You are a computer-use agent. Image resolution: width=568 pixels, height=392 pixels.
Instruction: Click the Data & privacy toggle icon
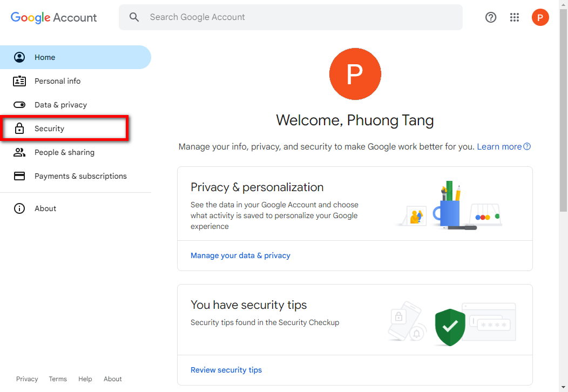19,105
